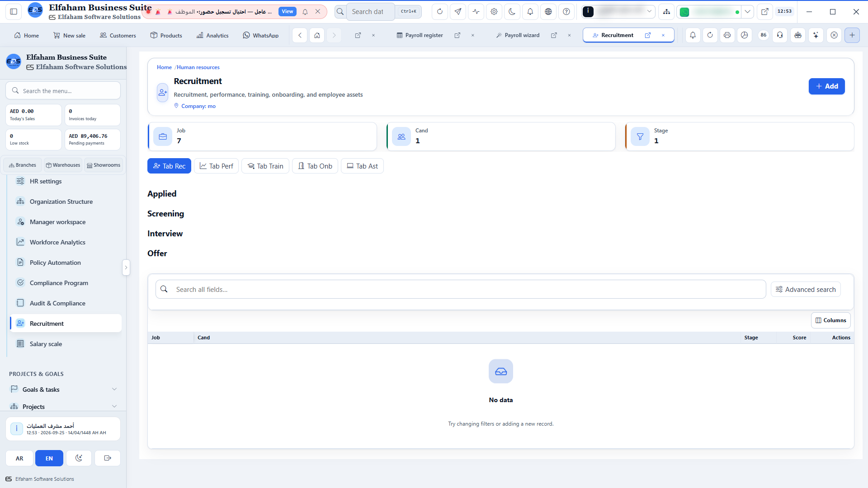
Task: Open Workforce Analytics in the sidebar
Action: click(x=66, y=242)
